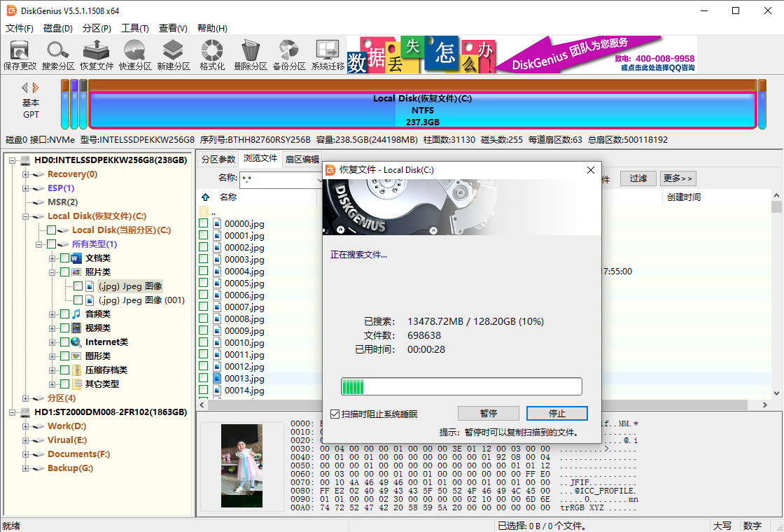Click the 文档类 Word icon
The height and width of the screenshot is (532, 784).
(76, 258)
